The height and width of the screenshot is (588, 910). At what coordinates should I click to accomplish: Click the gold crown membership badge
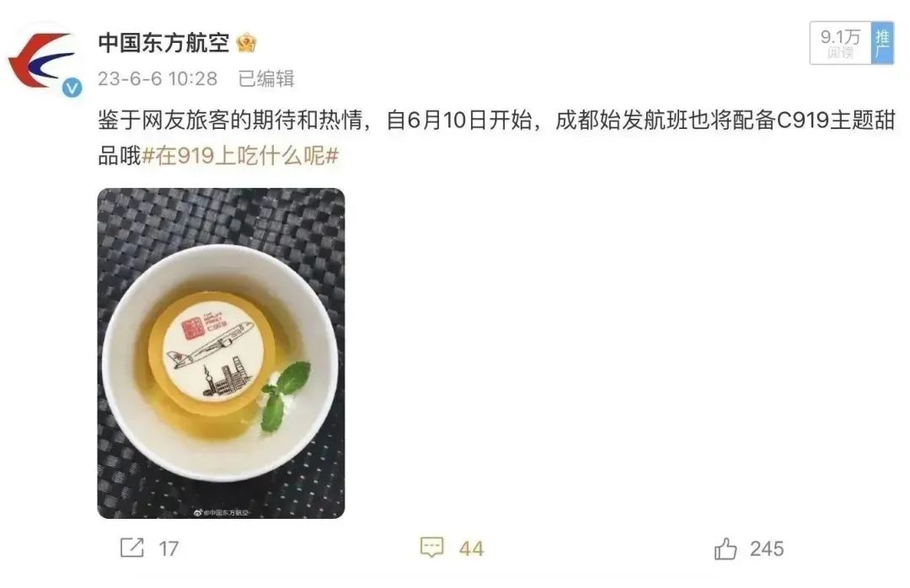coord(247,44)
